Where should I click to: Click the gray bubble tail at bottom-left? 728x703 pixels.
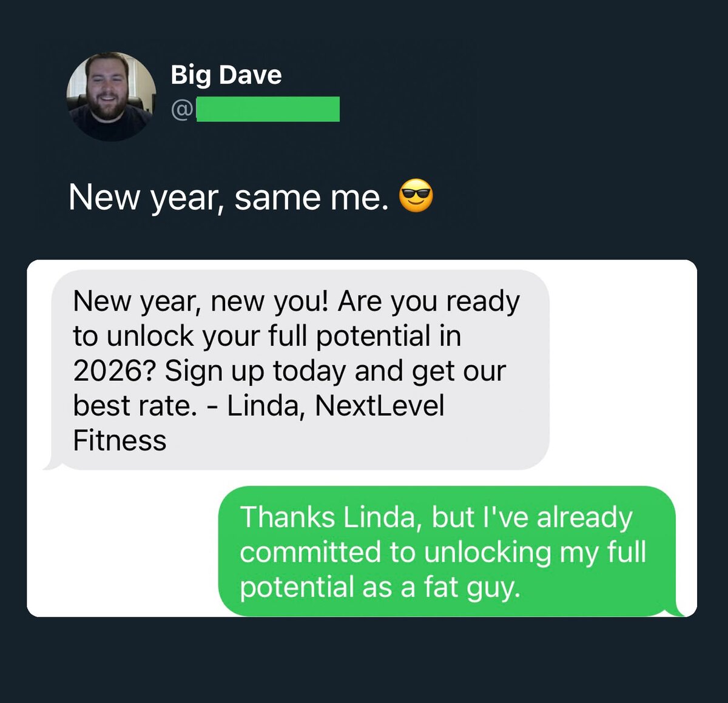pos(51,463)
